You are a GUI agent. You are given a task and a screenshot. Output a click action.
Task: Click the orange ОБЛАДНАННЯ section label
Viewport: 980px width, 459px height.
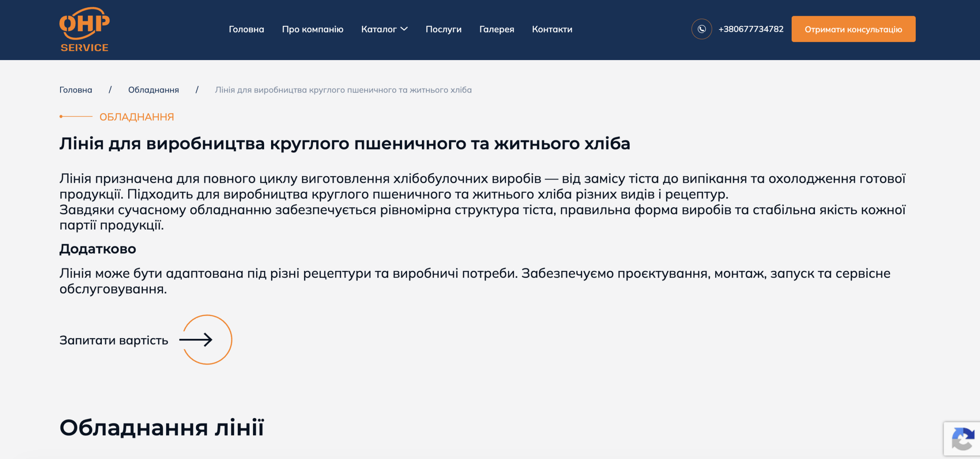pyautogui.click(x=137, y=117)
